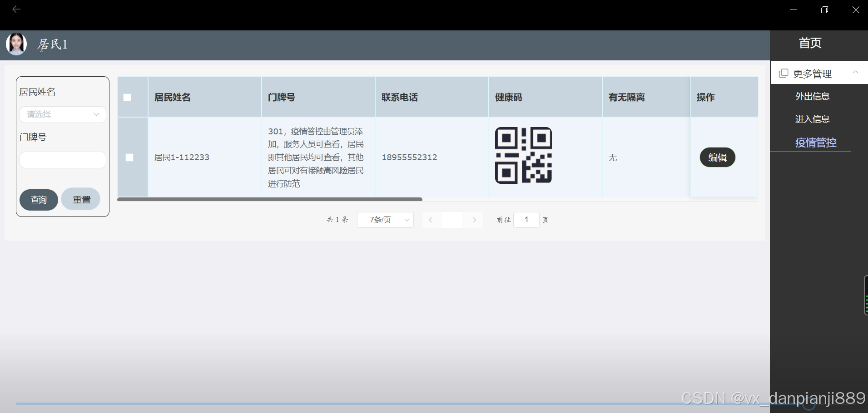Go to the 首页 home menu
Screen dimensions: 868x413
pos(810,43)
